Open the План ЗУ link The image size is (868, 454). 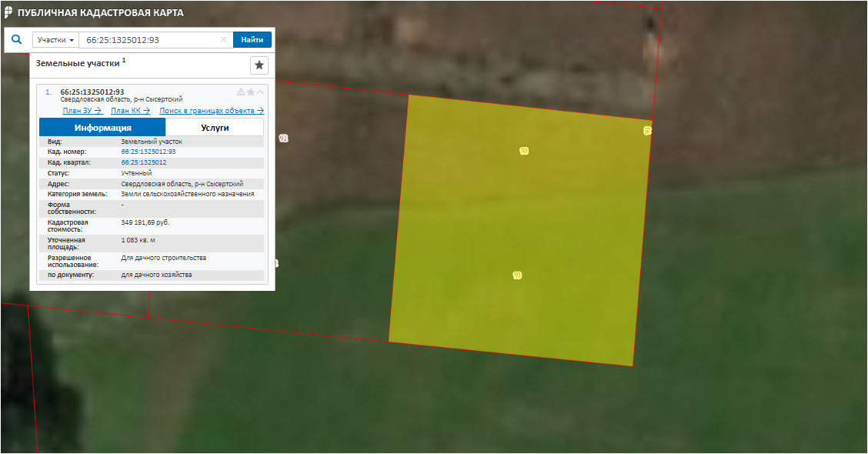click(x=82, y=111)
